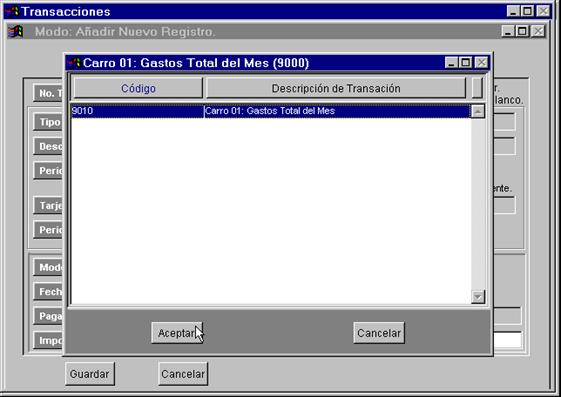
Task: Maximize the Modo: Añadir Nuevo Registro window
Action: tap(522, 31)
